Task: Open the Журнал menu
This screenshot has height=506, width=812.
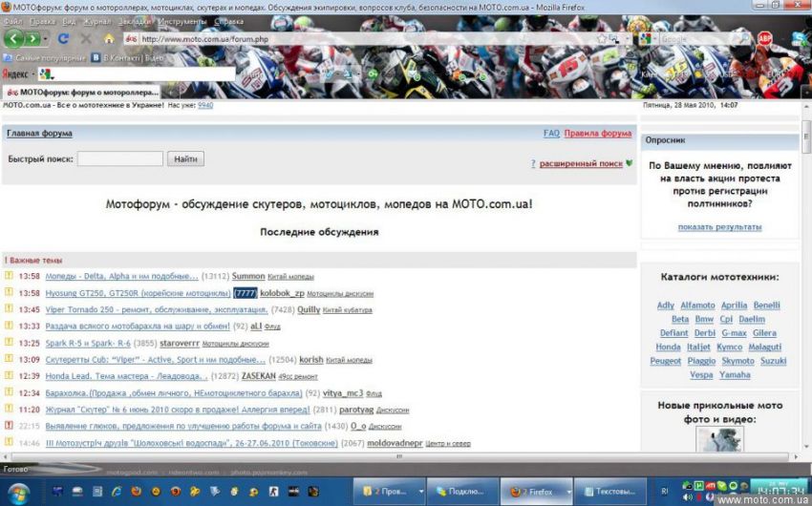Action: click(x=96, y=20)
